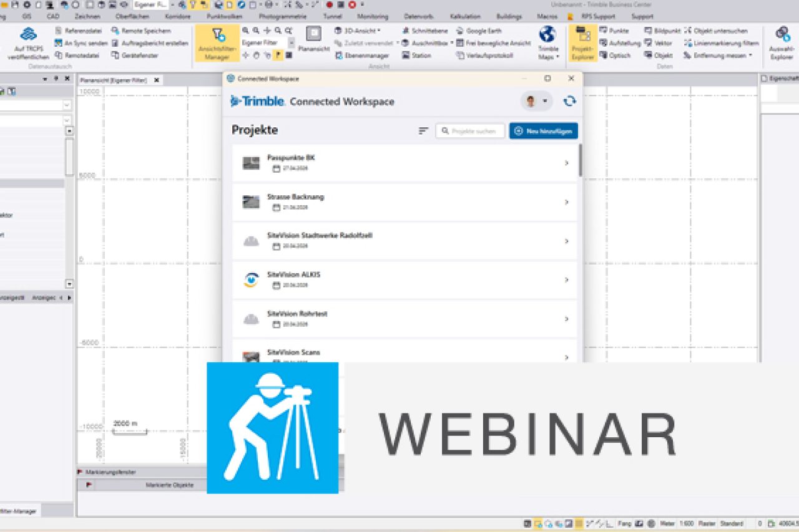Switch to Zeichnen ribbon tab
This screenshot has height=532, width=799.
click(87, 16)
